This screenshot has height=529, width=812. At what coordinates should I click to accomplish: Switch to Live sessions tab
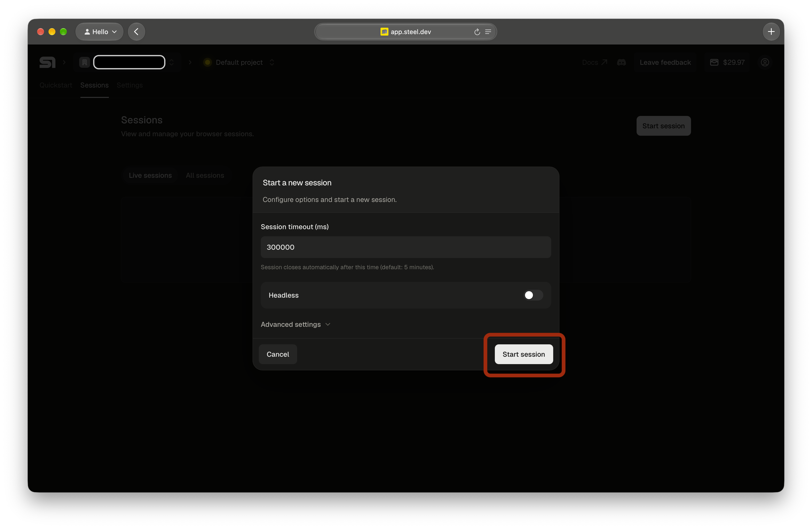(x=150, y=176)
